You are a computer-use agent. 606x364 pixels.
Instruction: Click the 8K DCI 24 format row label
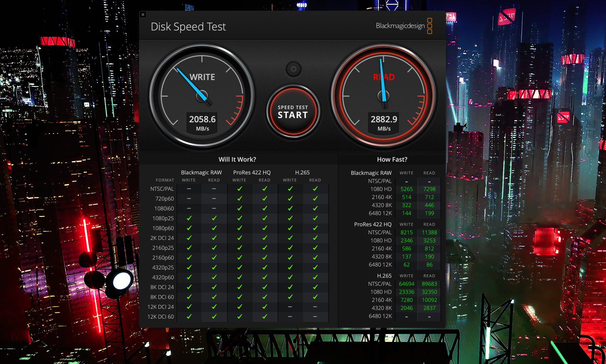pos(162,287)
